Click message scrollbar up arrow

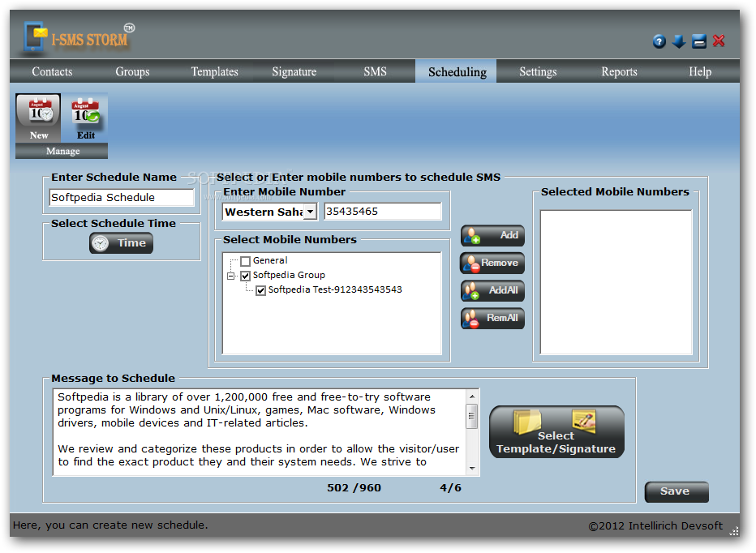pyautogui.click(x=472, y=397)
